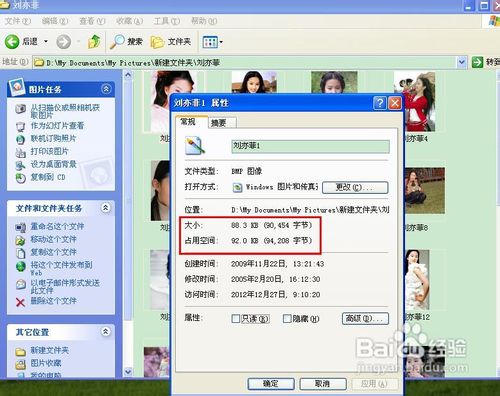
Task: Click the scanner or camera import icon
Action: coord(21,109)
